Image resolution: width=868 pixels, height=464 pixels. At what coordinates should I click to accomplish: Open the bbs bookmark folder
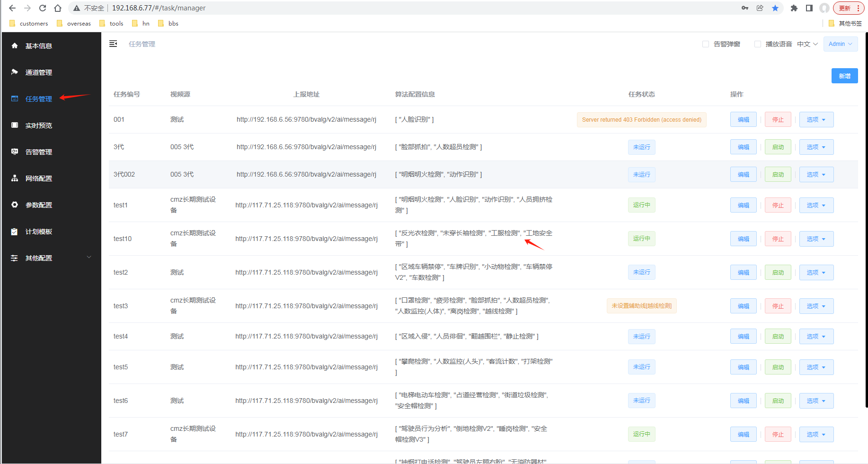(168, 23)
